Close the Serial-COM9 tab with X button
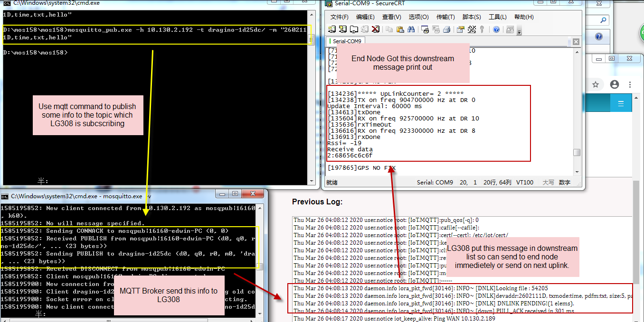644x322 pixels. (576, 42)
